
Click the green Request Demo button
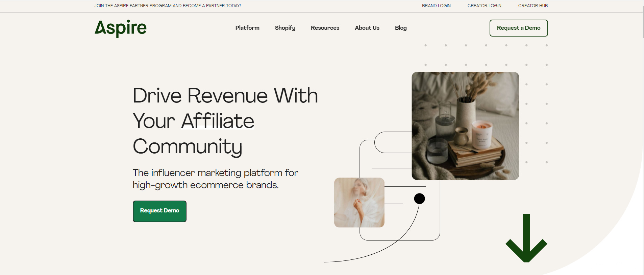coord(159,211)
